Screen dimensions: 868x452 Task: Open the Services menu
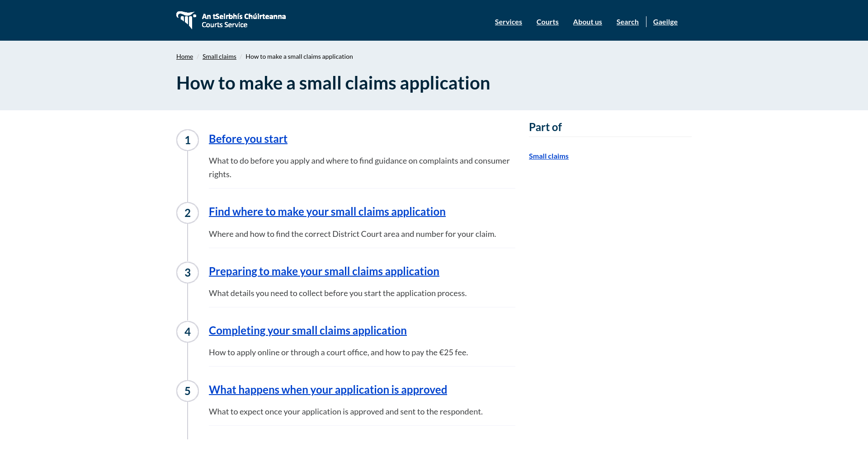(x=508, y=22)
